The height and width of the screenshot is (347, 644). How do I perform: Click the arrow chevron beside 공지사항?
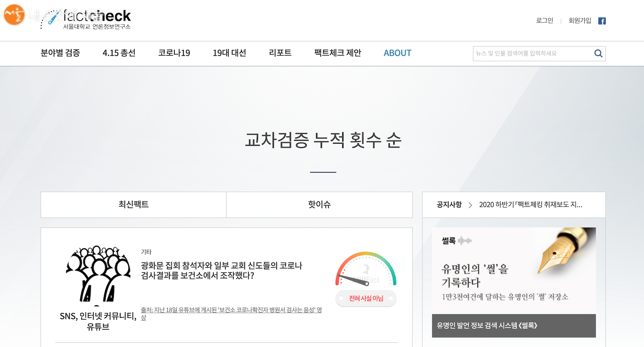470,205
